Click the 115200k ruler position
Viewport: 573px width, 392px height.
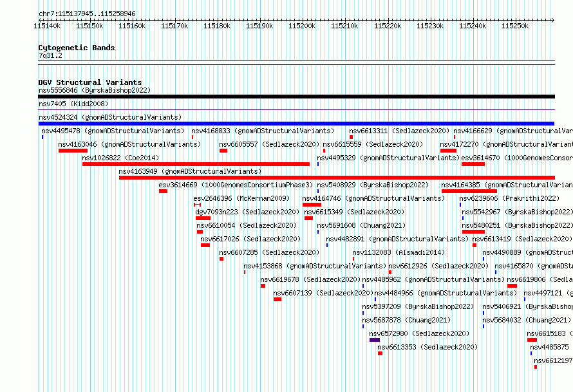(x=302, y=26)
